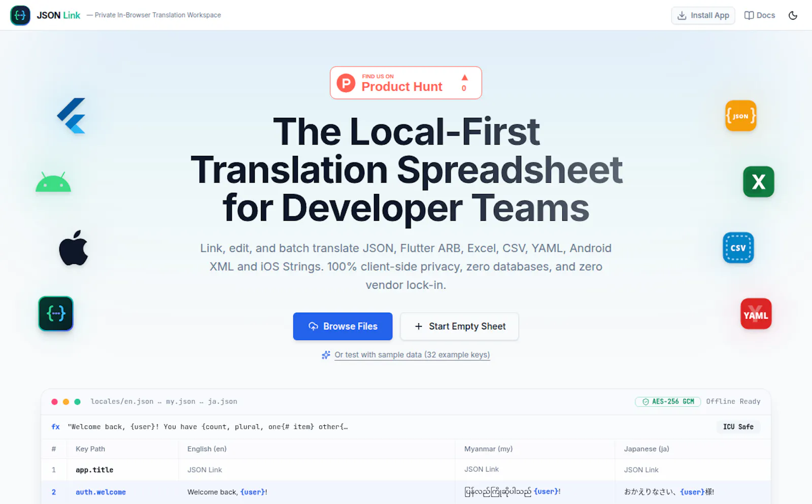Click the file path locales/en.json text
The width and height of the screenshot is (812, 504).
[122, 401]
